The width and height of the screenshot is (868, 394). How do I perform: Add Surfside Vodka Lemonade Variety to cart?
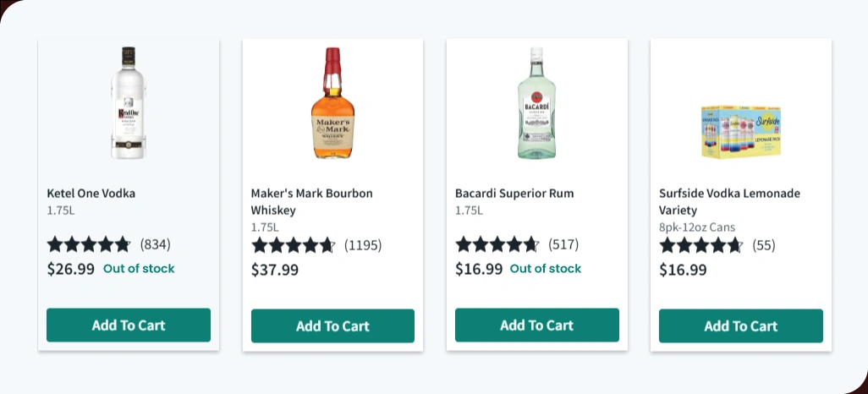click(740, 326)
